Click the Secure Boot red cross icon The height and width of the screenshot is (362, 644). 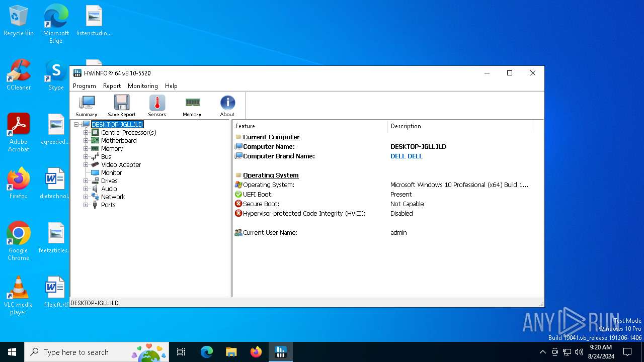point(238,204)
